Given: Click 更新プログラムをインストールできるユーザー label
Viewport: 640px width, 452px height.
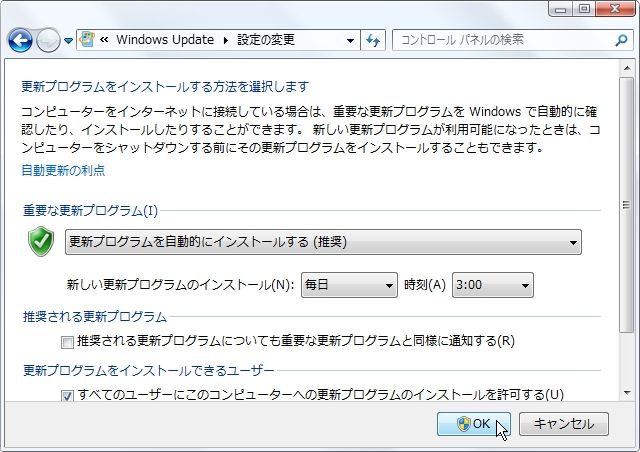Looking at the screenshot, I should [x=149, y=371].
